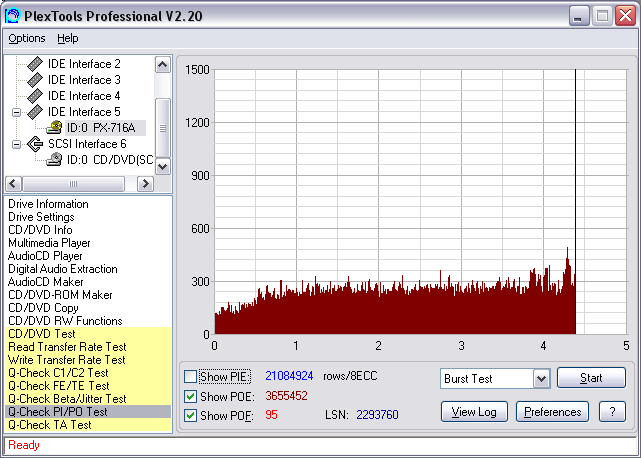Open Drive Settings
This screenshot has width=641, height=458.
41,217
